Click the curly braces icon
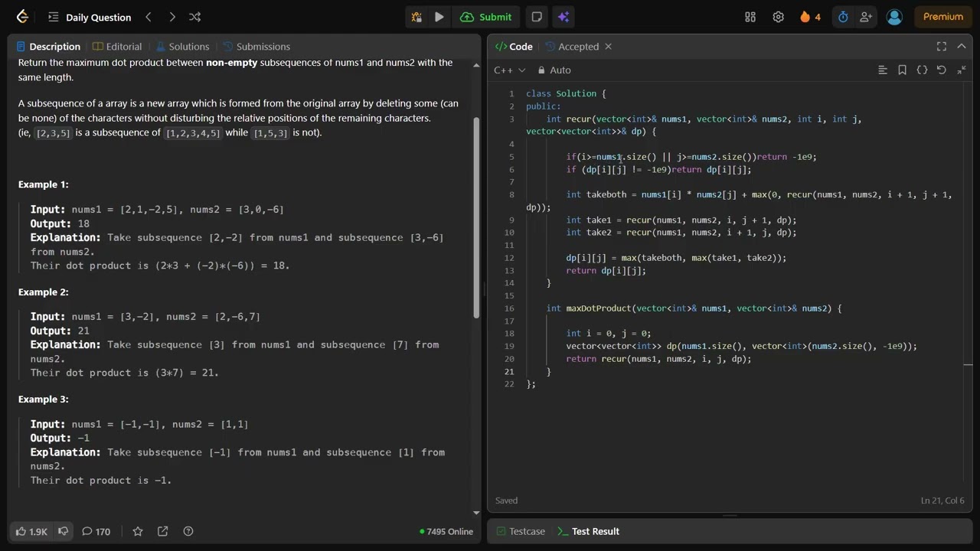980x551 pixels. [x=922, y=70]
